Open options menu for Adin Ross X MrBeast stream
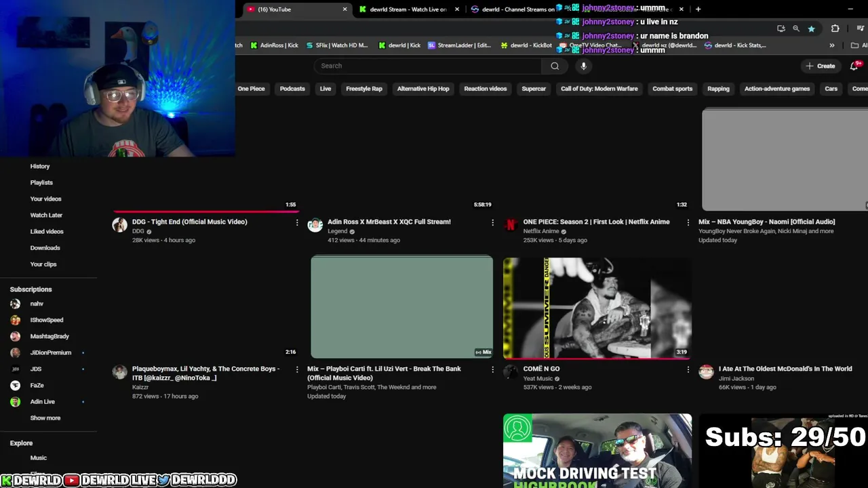 (492, 222)
